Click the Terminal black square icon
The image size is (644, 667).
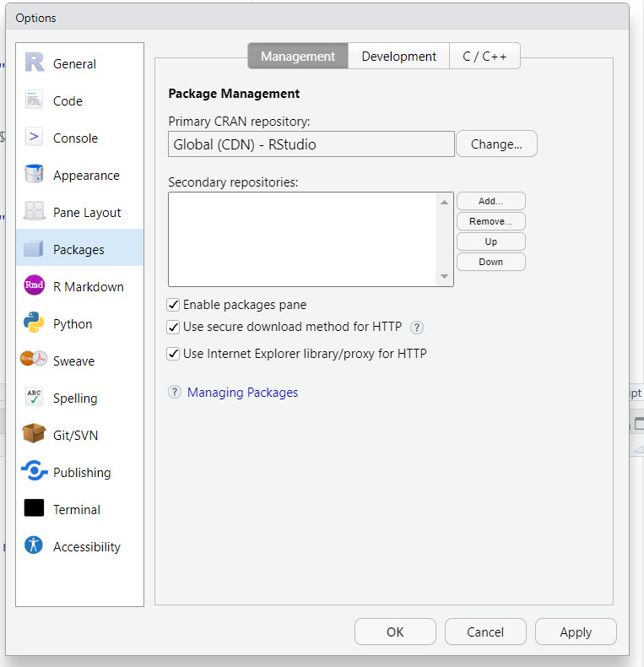pyautogui.click(x=34, y=508)
